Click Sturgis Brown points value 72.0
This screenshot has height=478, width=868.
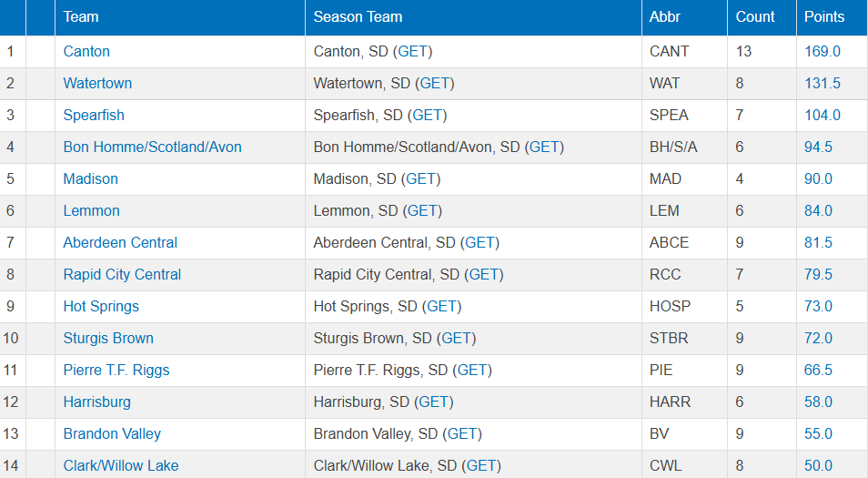(818, 339)
